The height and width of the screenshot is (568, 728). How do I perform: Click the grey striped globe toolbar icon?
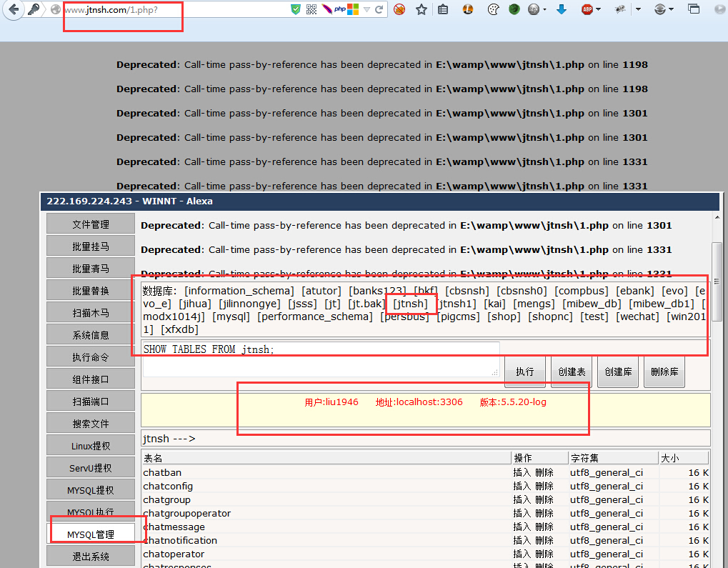pos(659,9)
